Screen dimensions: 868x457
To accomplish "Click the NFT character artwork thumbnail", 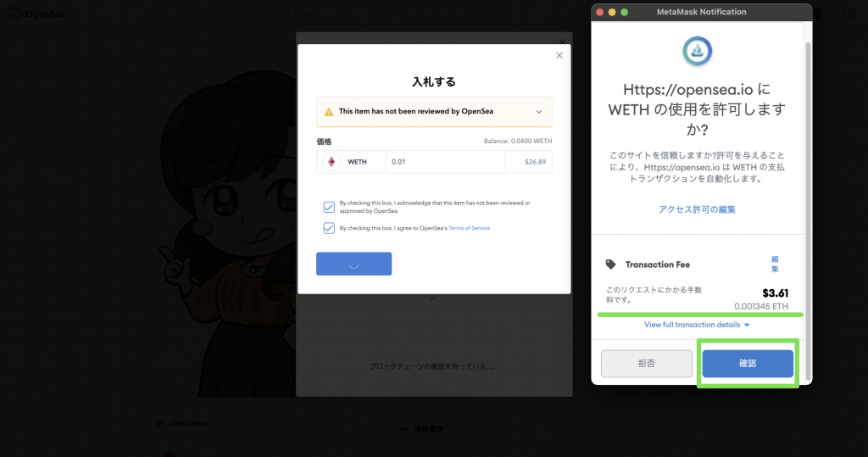I will [x=228, y=232].
